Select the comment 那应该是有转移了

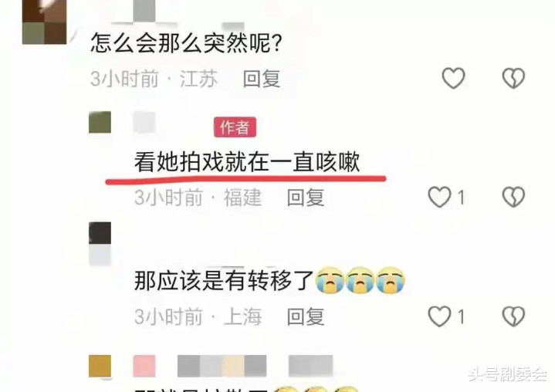tap(224, 281)
